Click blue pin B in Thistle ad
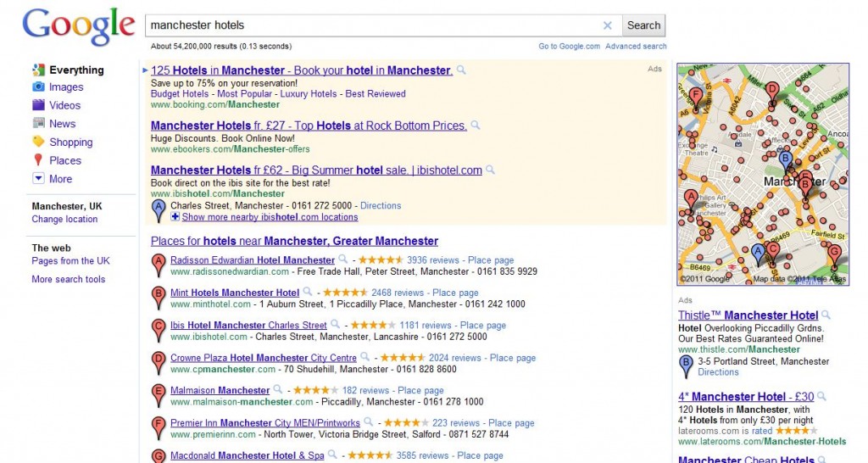 [686, 366]
